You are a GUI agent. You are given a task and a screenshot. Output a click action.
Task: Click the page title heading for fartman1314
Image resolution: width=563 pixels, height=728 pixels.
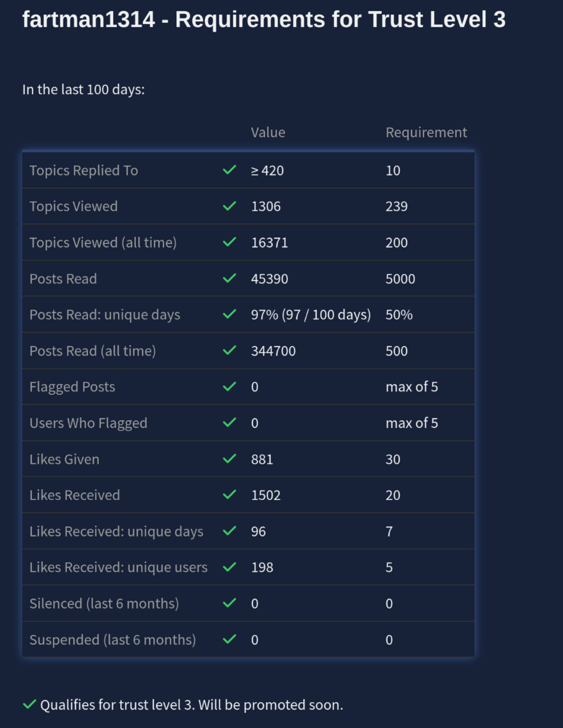click(x=264, y=19)
